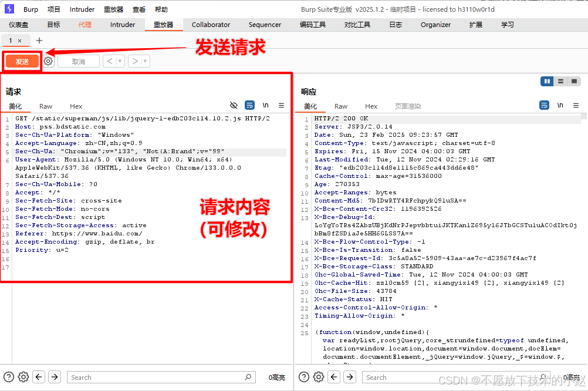
Task: Select the response Raw view tab
Action: coord(341,106)
